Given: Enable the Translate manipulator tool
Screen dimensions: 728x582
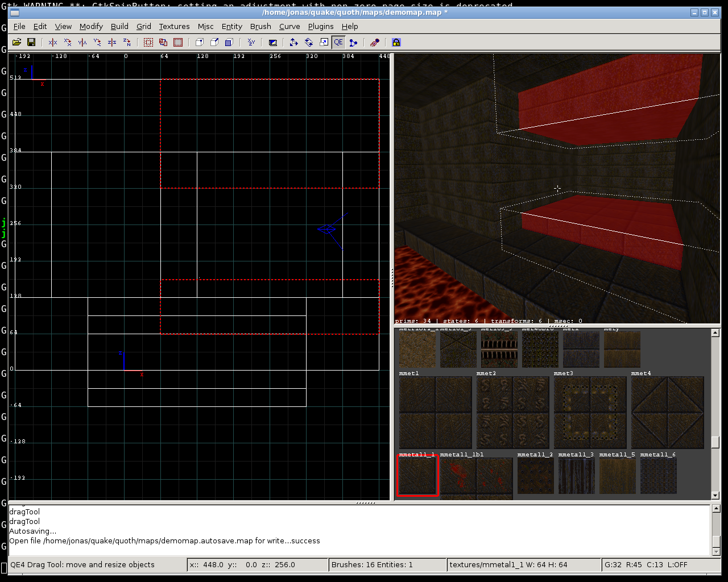Looking at the screenshot, I should pos(294,42).
